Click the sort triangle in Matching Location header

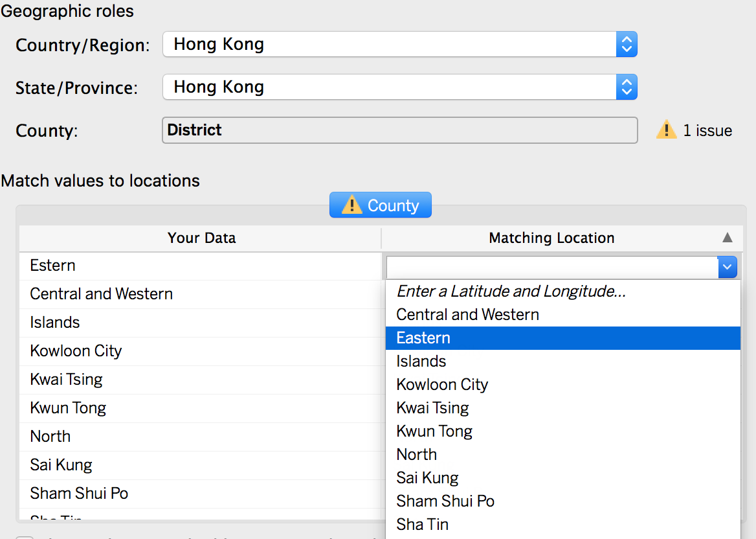click(728, 238)
